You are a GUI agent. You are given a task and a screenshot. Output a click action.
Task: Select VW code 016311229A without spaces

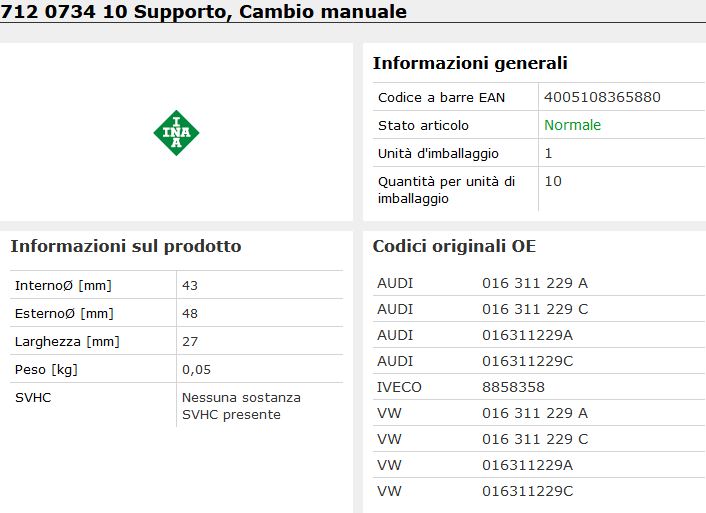pyautogui.click(x=527, y=465)
